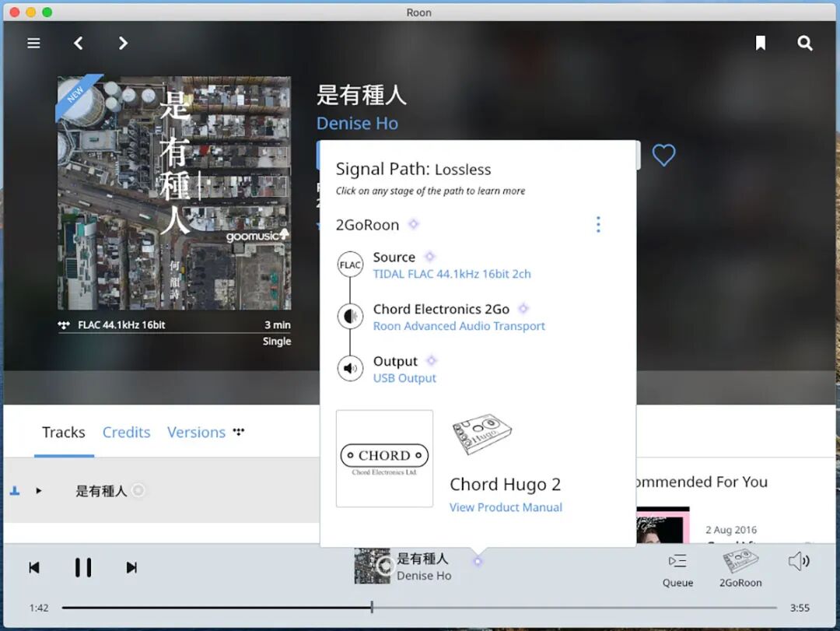Image resolution: width=840 pixels, height=631 pixels.
Task: Open search with the magnifier icon
Action: (805, 43)
